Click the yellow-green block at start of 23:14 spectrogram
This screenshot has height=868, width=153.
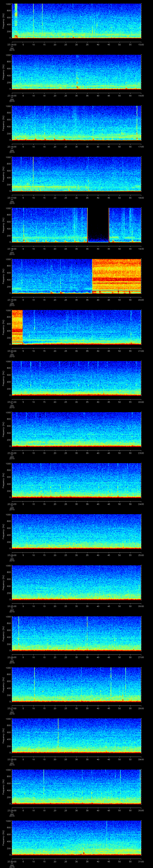(x=16, y=15)
